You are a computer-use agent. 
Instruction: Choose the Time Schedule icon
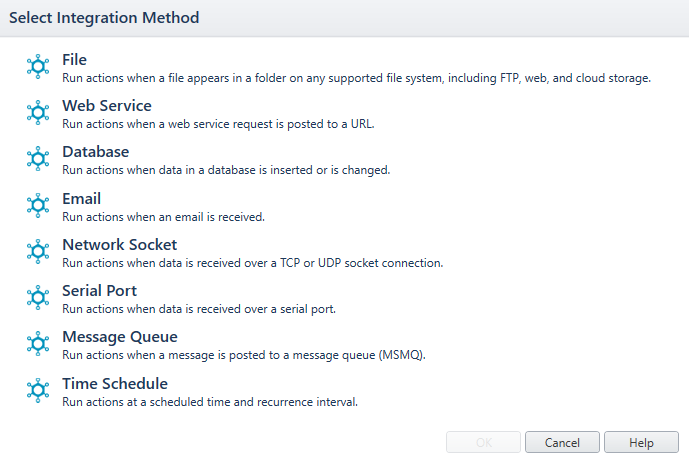coord(38,391)
